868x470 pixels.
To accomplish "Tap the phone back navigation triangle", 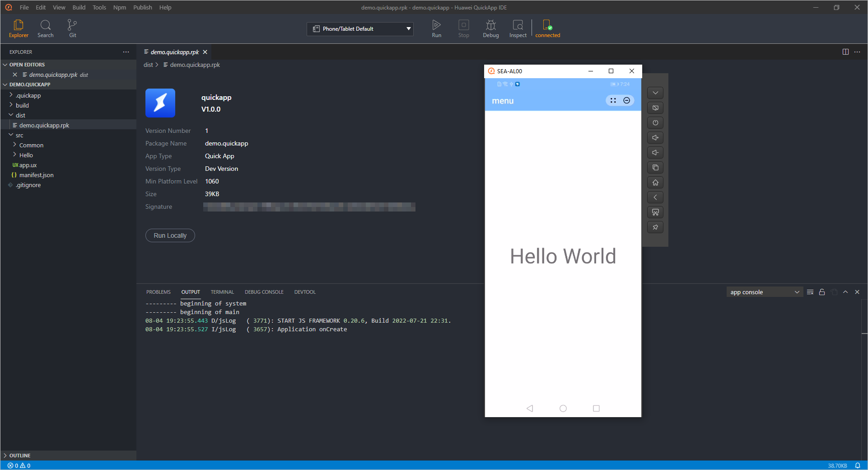I will coord(530,409).
